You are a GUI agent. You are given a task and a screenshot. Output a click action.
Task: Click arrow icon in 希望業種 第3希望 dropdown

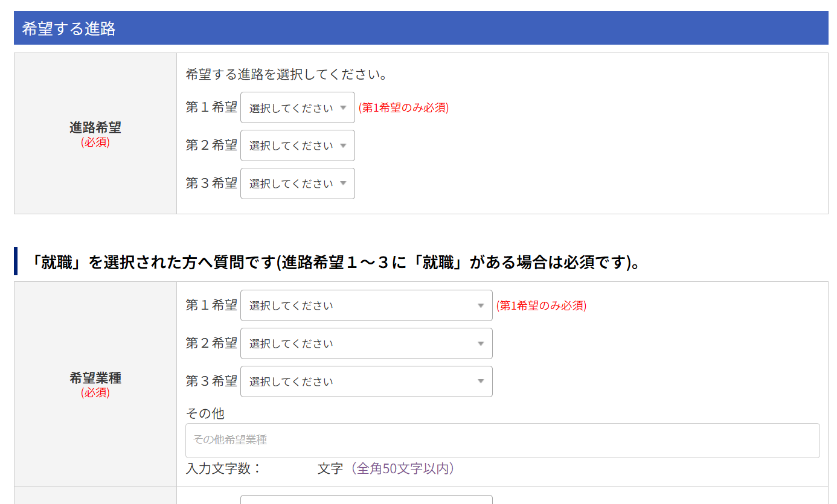click(481, 381)
